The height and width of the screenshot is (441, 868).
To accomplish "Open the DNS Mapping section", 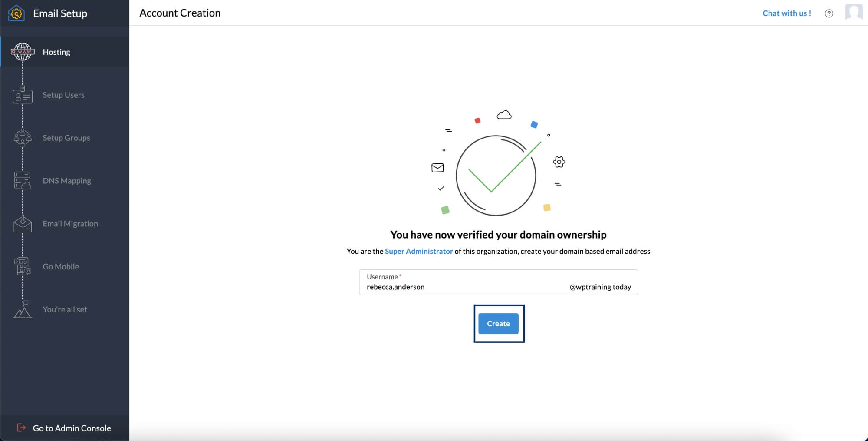I will [66, 180].
